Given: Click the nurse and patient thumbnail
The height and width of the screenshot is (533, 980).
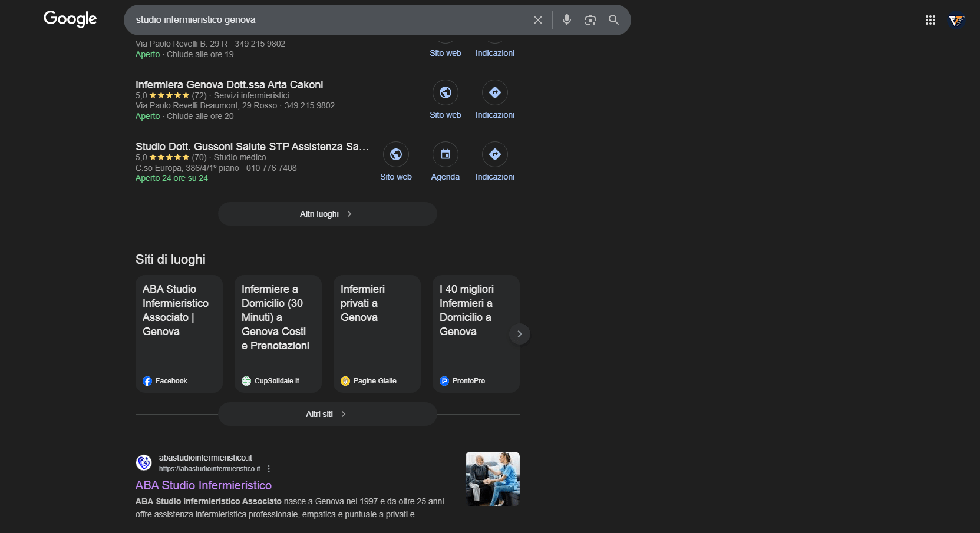Looking at the screenshot, I should (x=492, y=479).
